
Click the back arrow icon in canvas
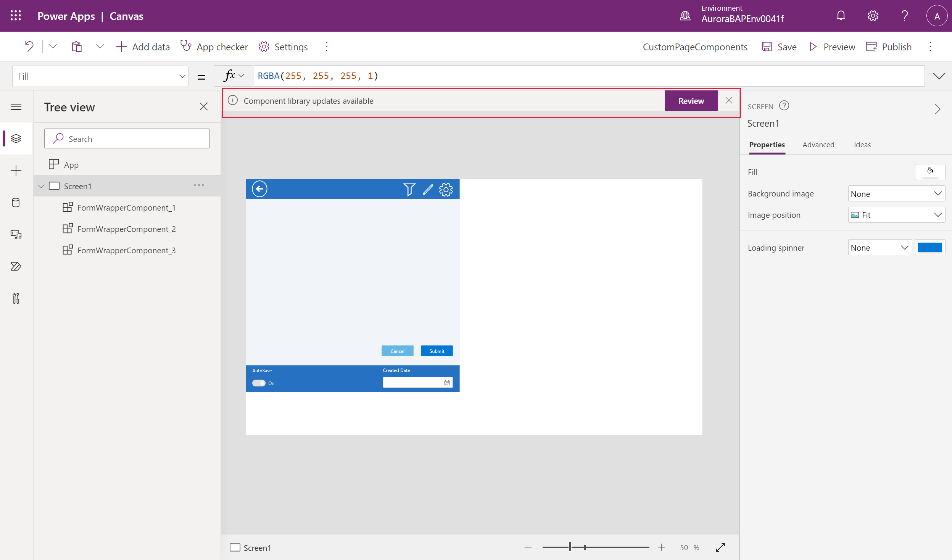(x=259, y=189)
